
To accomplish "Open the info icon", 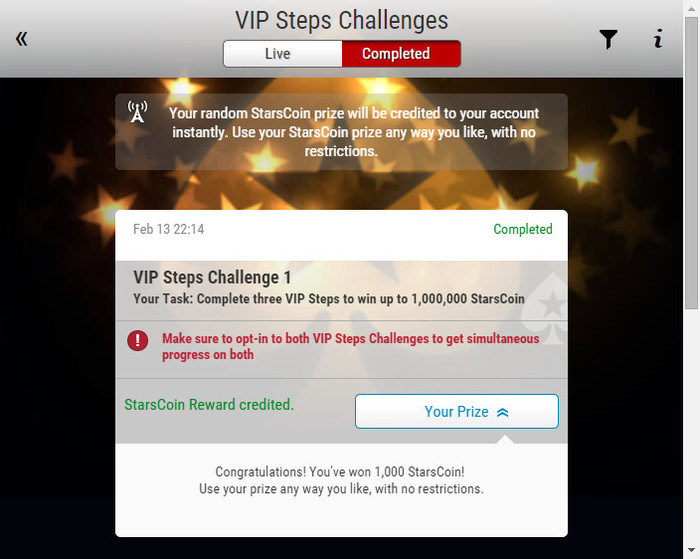I will (658, 38).
